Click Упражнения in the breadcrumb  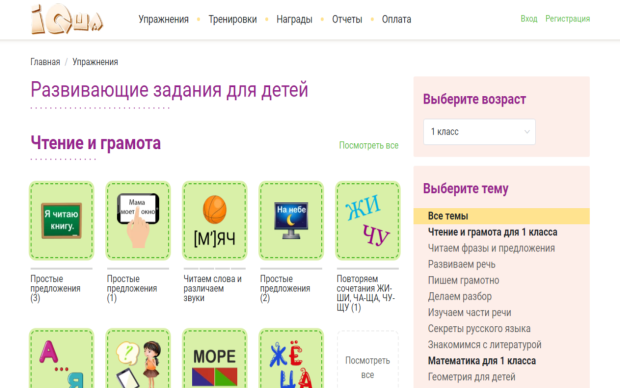[95, 62]
